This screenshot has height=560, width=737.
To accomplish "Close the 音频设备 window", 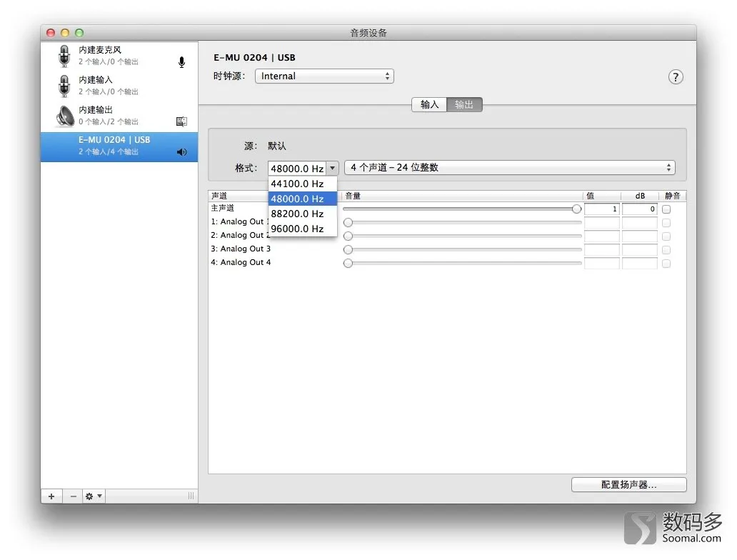I will coord(51,32).
